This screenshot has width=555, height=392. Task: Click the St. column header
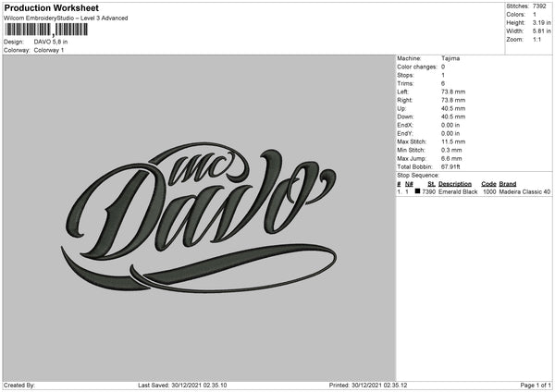pos(431,184)
